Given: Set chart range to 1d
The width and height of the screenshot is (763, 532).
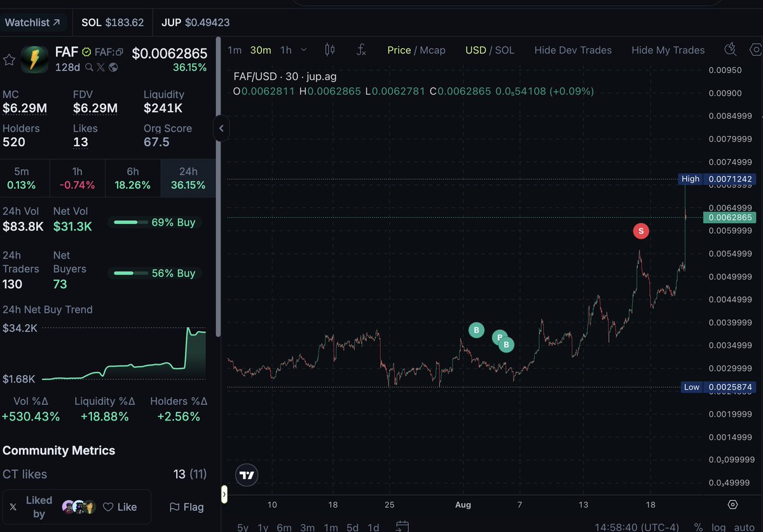Looking at the screenshot, I should pyautogui.click(x=373, y=527).
